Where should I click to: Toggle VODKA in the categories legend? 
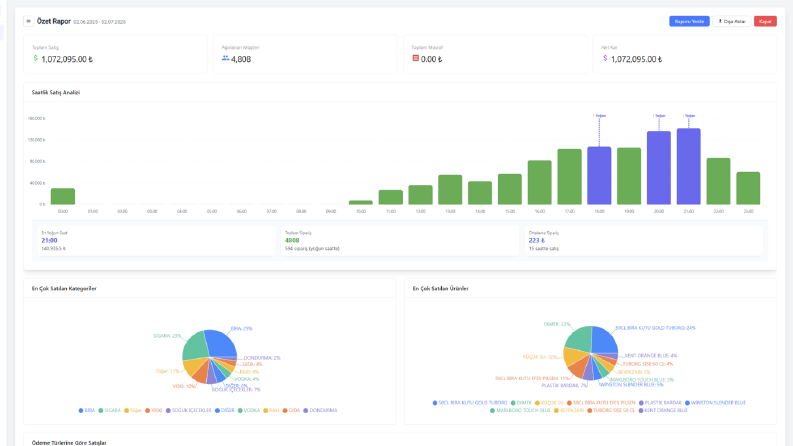tap(249, 410)
